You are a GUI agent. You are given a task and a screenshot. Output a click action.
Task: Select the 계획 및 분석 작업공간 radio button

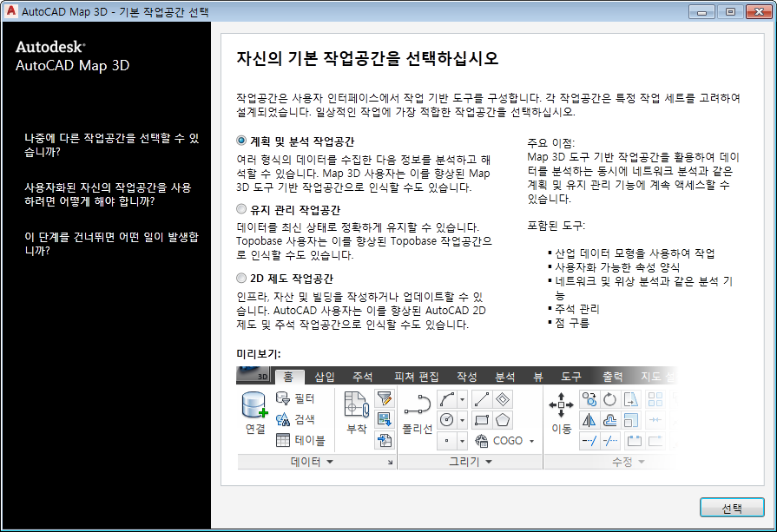click(x=241, y=141)
